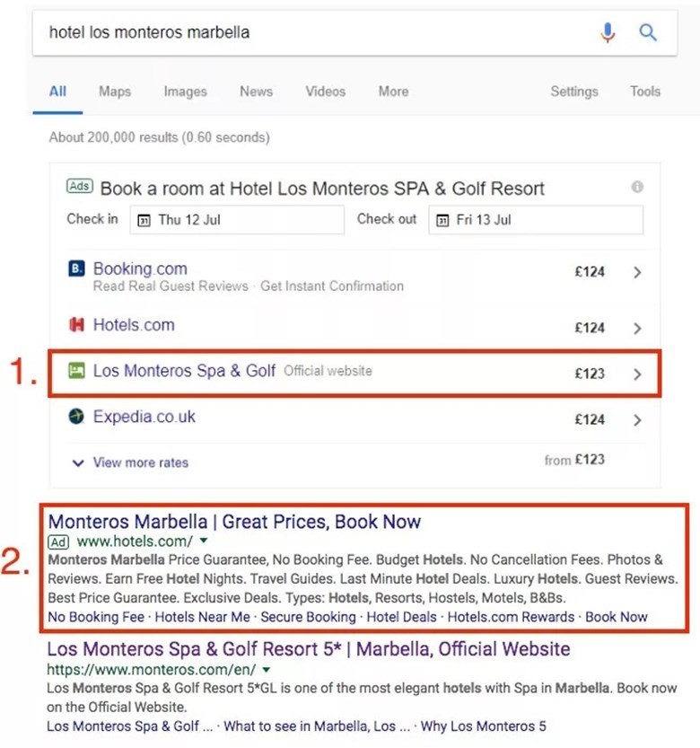This screenshot has width=700, height=748.
Task: Click the Booking.com logo icon
Action: pos(76,268)
